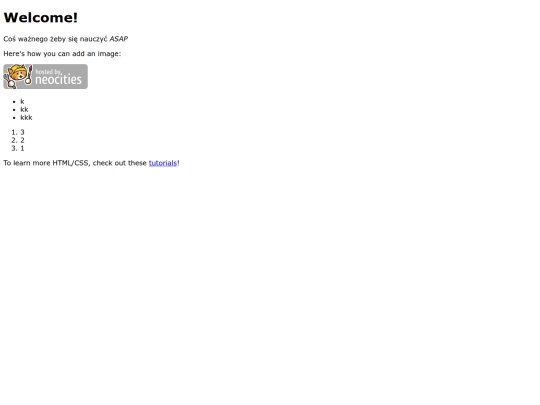540x405 pixels.
Task: Click the 'To learn more HTML/CSS' paragraph
Action: tap(91, 163)
